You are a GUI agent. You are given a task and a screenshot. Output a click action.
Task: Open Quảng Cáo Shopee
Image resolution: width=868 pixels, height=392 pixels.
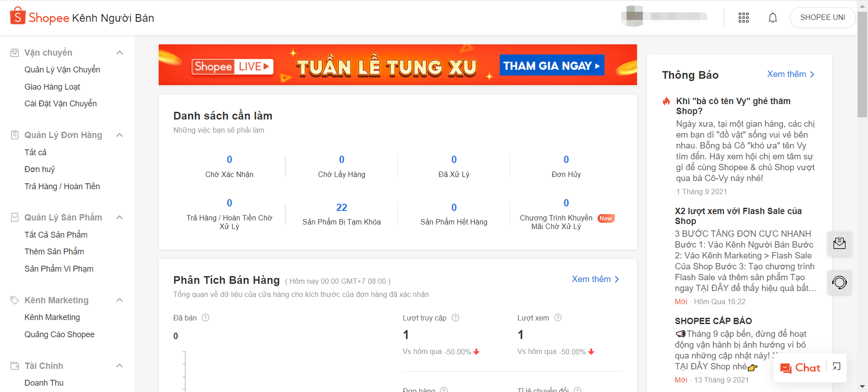pyautogui.click(x=60, y=335)
